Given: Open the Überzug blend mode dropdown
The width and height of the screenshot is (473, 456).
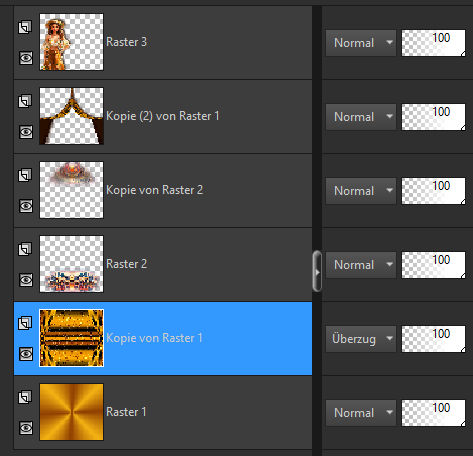Looking at the screenshot, I should [361, 339].
